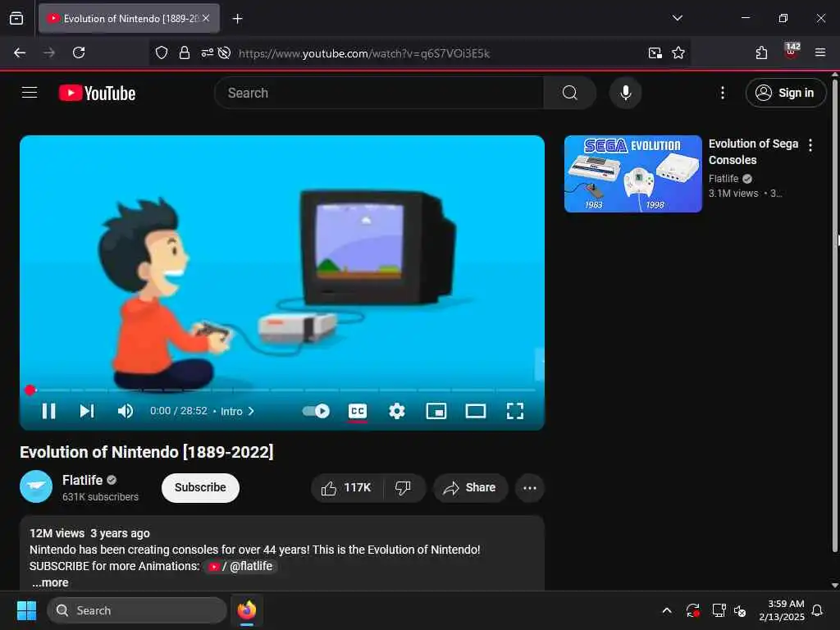List all tabs dropdown arrow
The height and width of the screenshot is (630, 840).
[677, 18]
